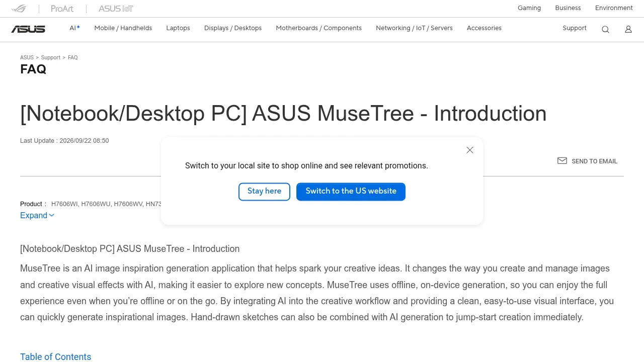Open Displays / Desktops menu
644x362 pixels.
coord(233,28)
